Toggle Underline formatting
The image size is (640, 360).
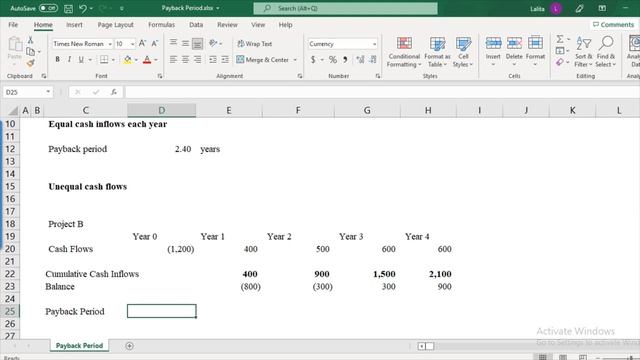coord(81,60)
